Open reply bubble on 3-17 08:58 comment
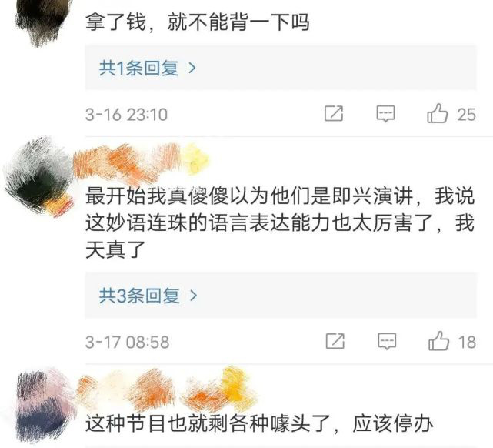Image resolution: width=493 pixels, height=448 pixels. (x=387, y=341)
